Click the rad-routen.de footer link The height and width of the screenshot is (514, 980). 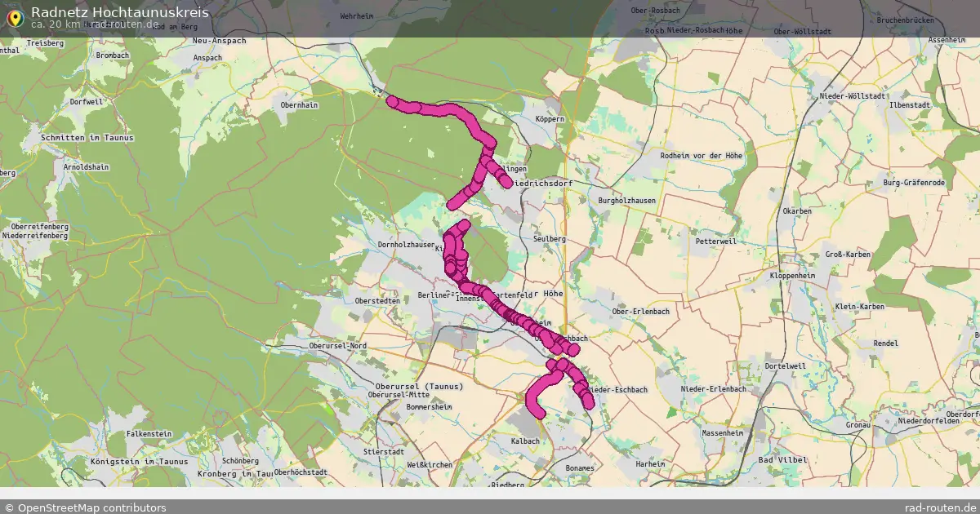coord(935,507)
